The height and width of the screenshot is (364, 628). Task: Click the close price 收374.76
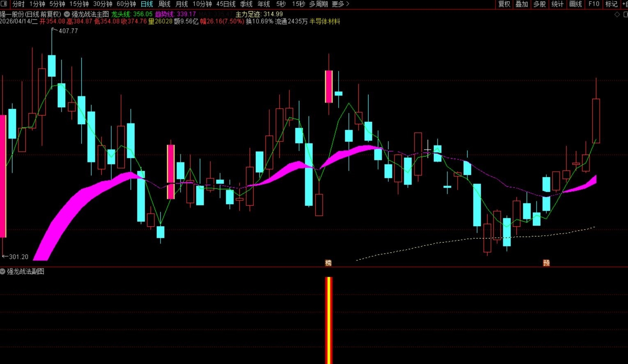click(x=134, y=21)
